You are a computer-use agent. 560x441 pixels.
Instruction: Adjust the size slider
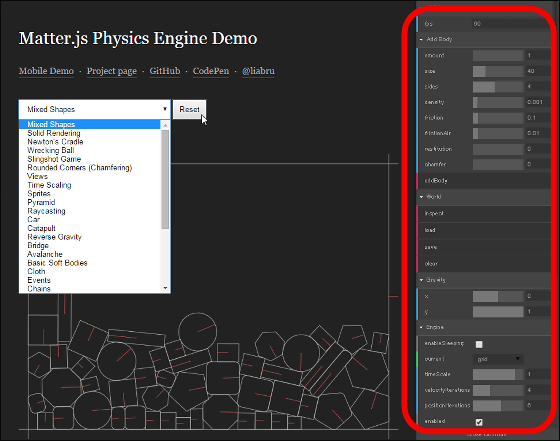pyautogui.click(x=498, y=71)
